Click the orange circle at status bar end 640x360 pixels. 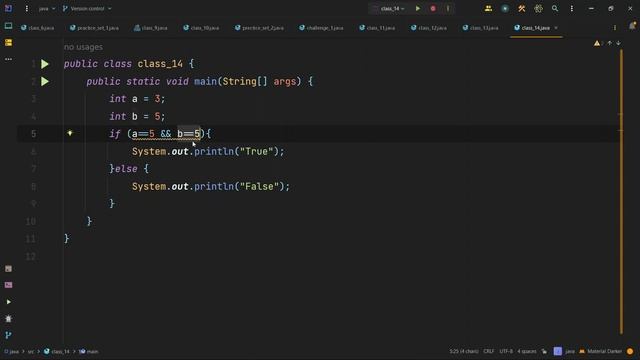pos(630,351)
